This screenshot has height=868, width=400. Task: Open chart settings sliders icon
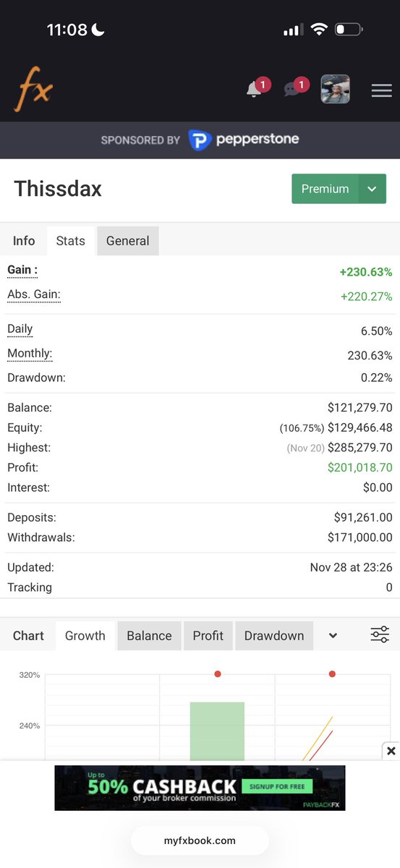[x=380, y=635]
